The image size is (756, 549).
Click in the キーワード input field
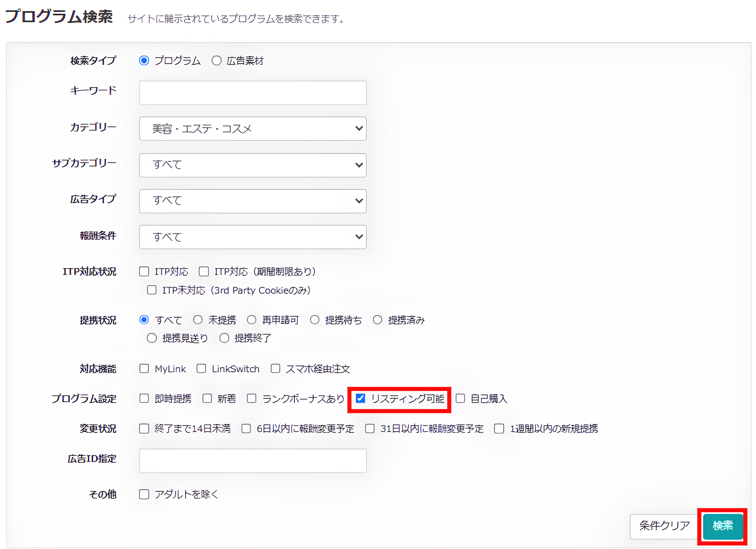point(253,93)
